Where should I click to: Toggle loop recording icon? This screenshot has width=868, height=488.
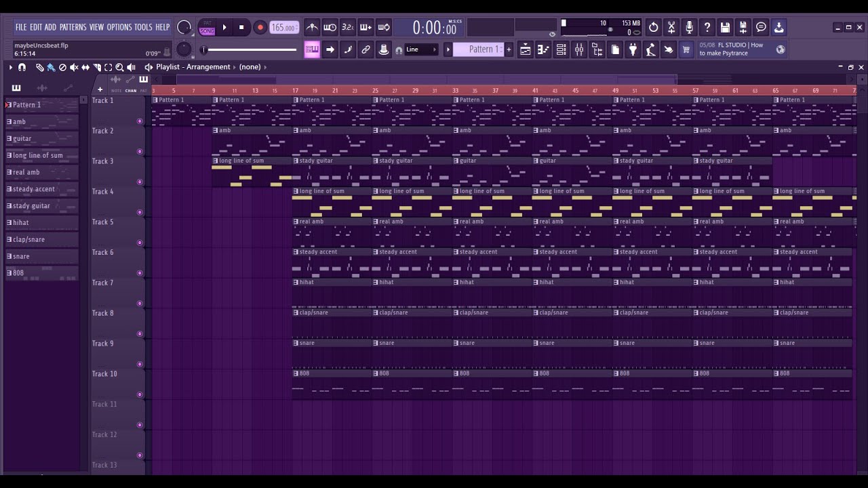tap(384, 27)
